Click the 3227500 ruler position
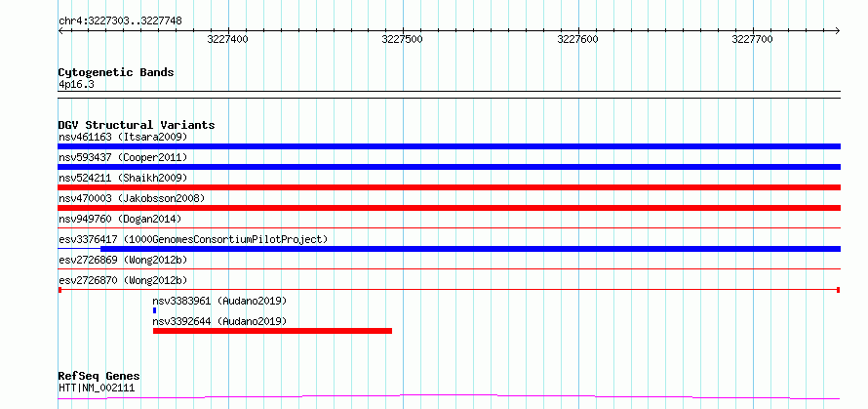 point(403,39)
